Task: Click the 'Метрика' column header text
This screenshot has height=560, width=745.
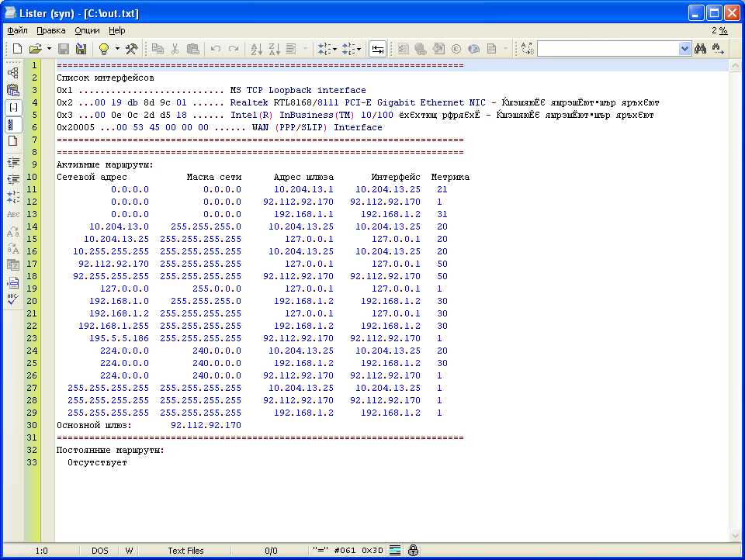Action: coord(450,177)
